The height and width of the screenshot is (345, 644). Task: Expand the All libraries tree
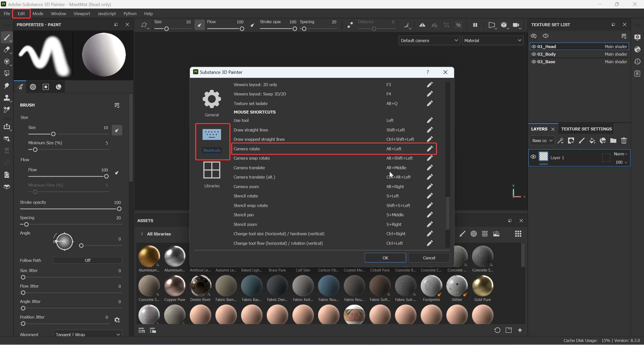(142, 234)
